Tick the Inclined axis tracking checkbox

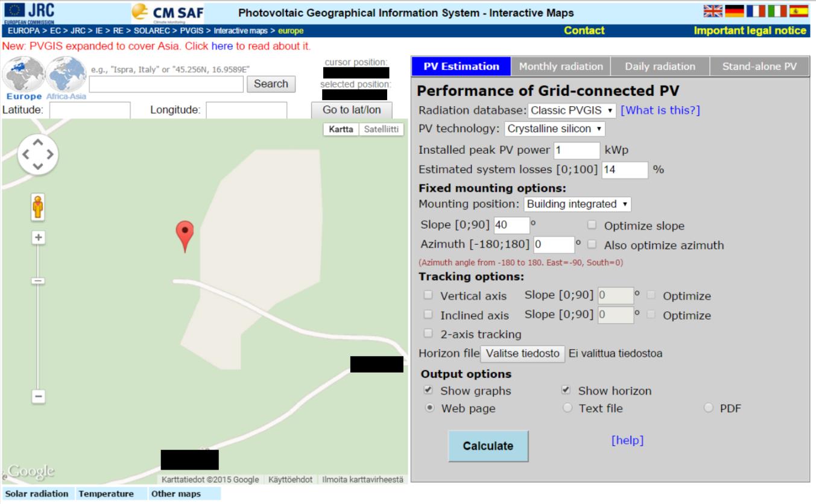(428, 315)
